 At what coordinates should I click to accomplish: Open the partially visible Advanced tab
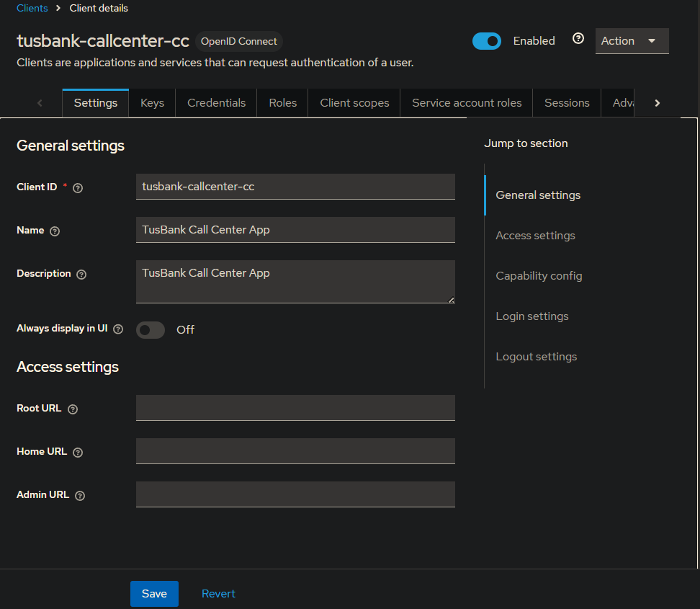pyautogui.click(x=618, y=103)
